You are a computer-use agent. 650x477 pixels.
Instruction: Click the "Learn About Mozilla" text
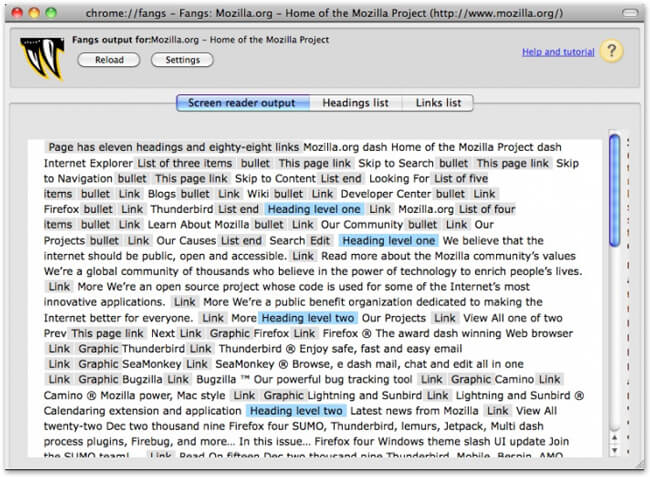tap(199, 225)
